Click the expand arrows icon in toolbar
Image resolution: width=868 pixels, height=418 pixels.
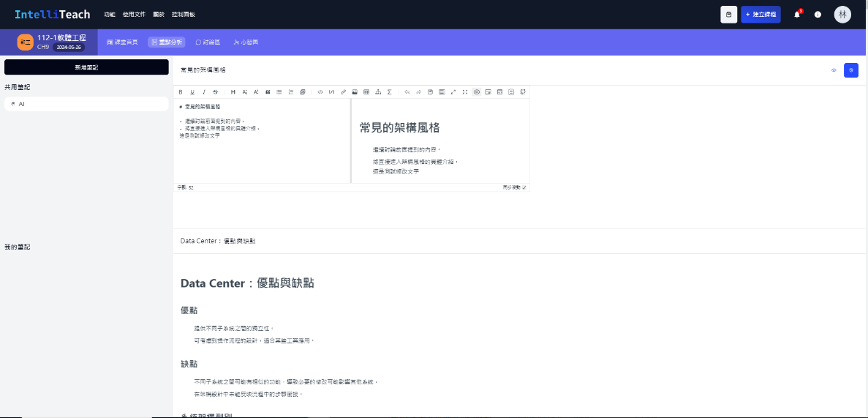point(453,92)
